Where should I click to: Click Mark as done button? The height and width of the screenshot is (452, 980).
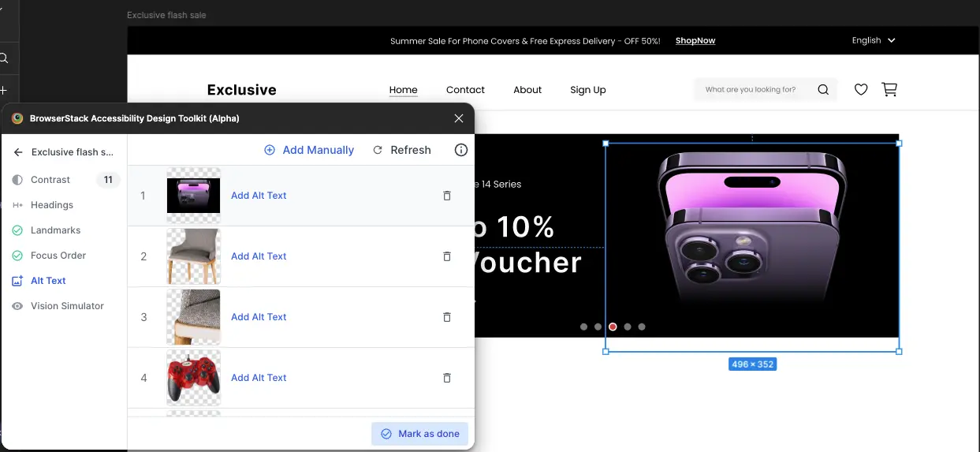click(420, 434)
